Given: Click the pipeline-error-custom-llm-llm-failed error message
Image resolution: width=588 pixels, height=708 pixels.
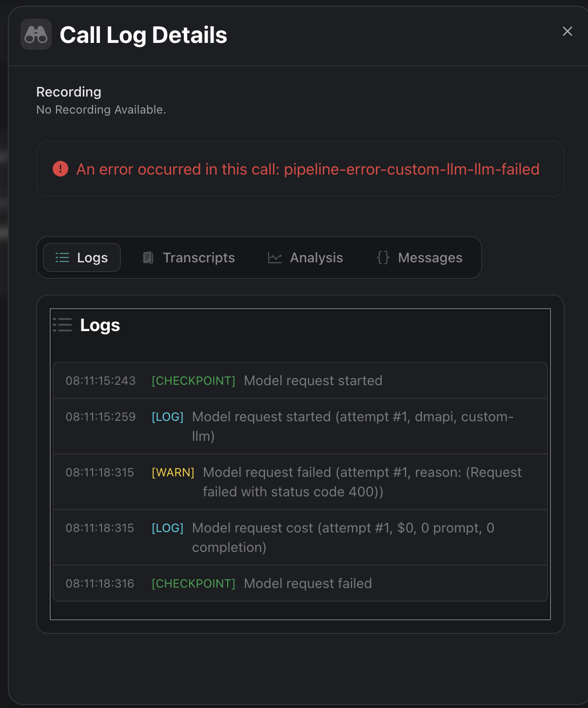Looking at the screenshot, I should point(308,169).
